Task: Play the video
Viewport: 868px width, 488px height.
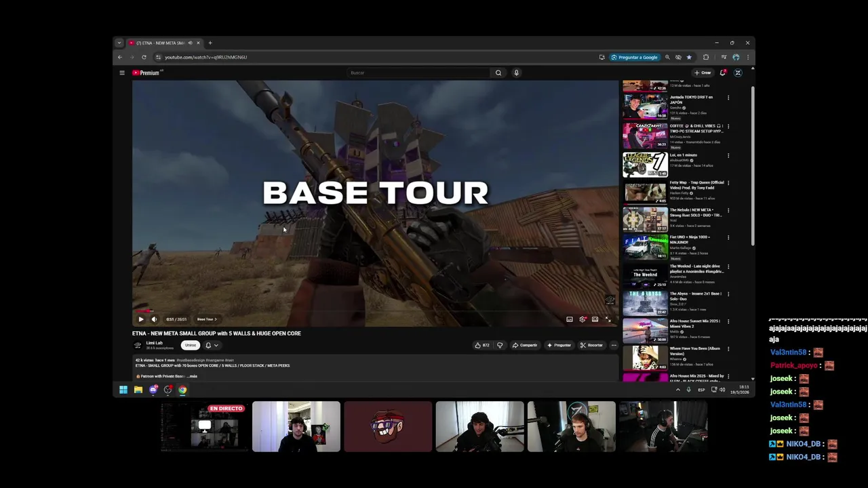Action: click(x=141, y=319)
